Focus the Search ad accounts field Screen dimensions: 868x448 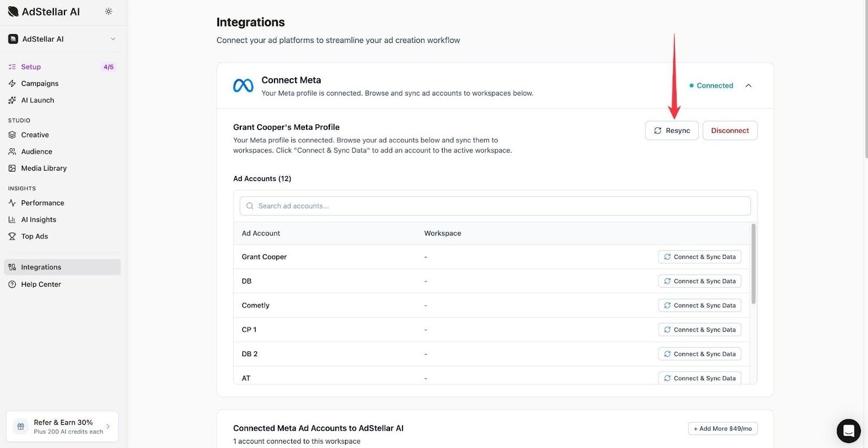[495, 206]
